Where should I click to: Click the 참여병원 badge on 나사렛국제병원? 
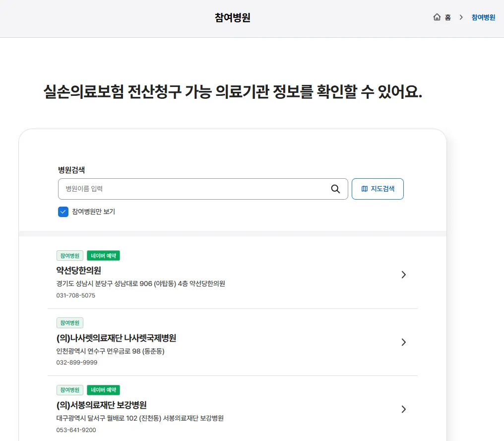(69, 322)
